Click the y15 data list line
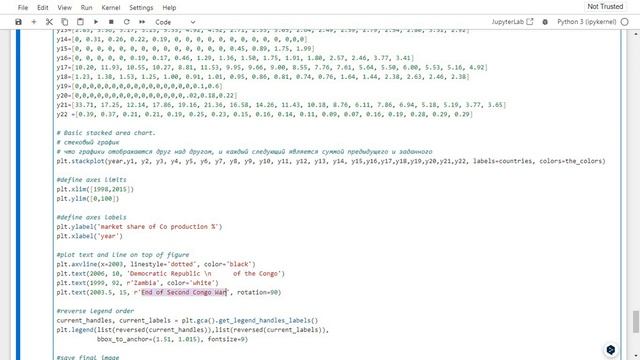The width and height of the screenshot is (640, 360). (185, 49)
